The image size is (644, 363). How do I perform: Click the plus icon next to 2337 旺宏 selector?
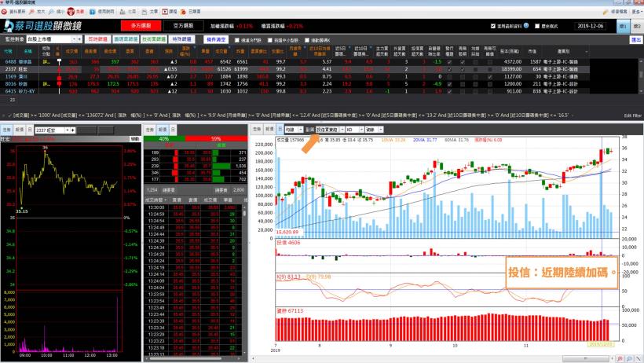(73, 130)
